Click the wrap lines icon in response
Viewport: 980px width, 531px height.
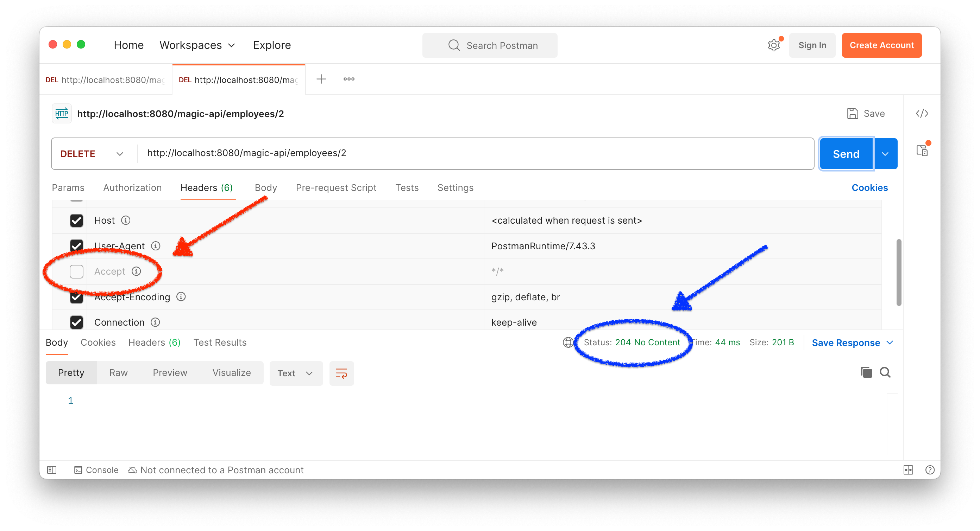click(341, 373)
